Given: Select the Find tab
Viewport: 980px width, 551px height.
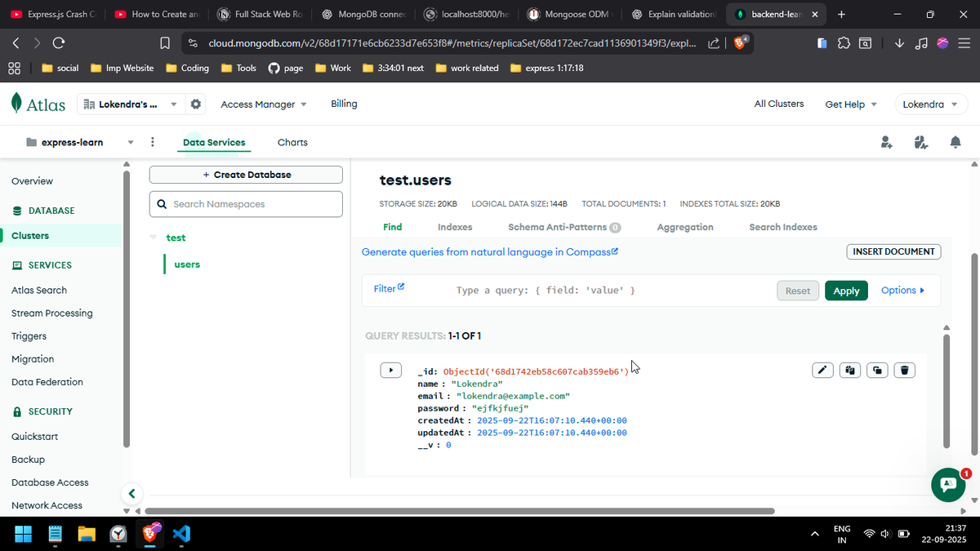Looking at the screenshot, I should [392, 227].
